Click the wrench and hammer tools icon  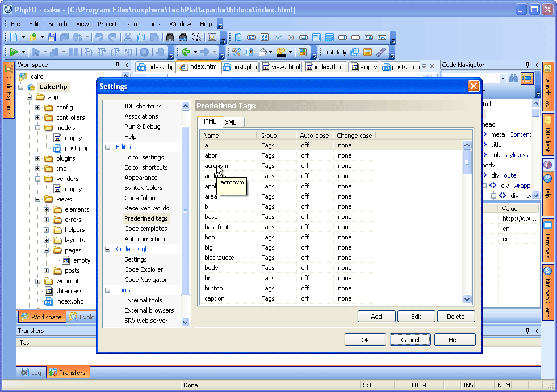point(236,52)
